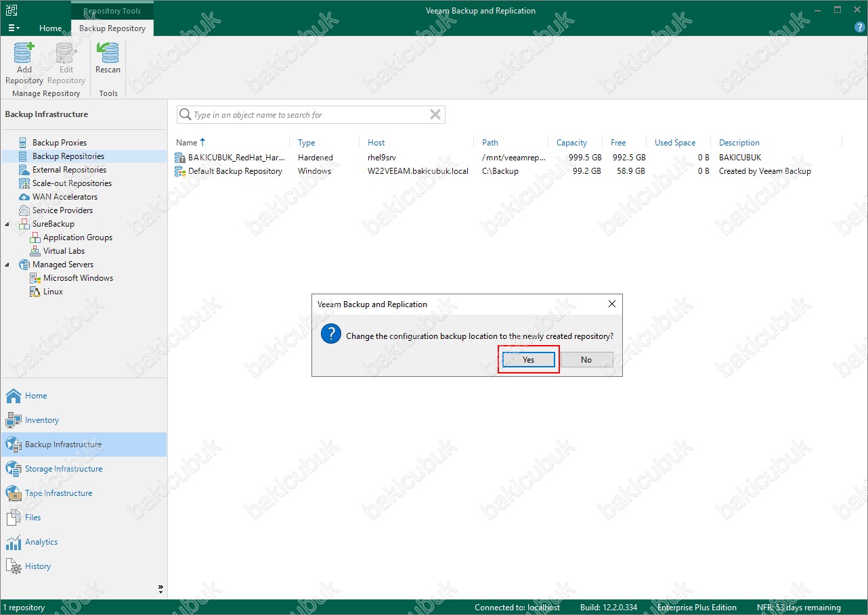This screenshot has width=868, height=615.
Task: Collapse the SureBackup tree node arrow
Action: [7, 224]
